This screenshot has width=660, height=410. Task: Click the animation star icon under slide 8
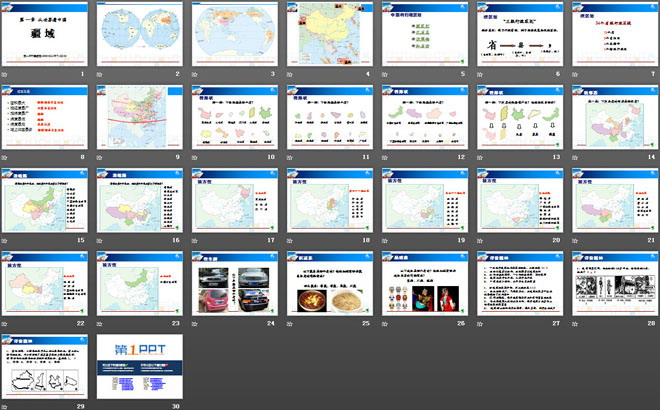[5, 158]
